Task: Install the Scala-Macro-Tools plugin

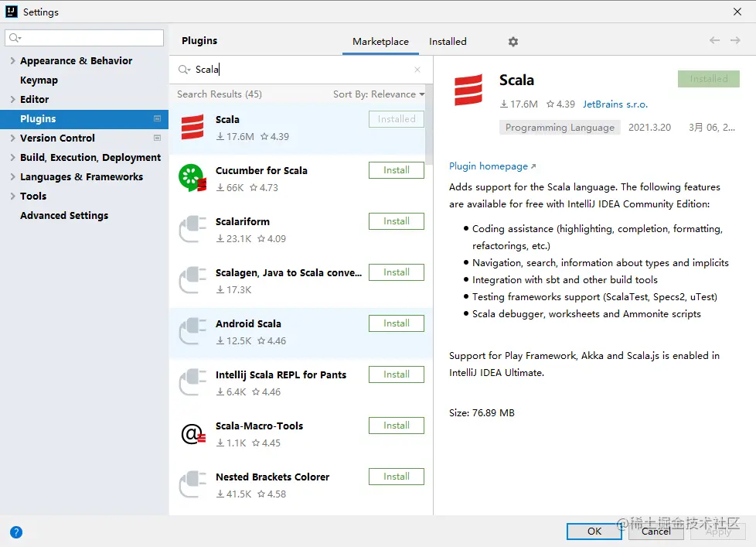Action: (397, 426)
